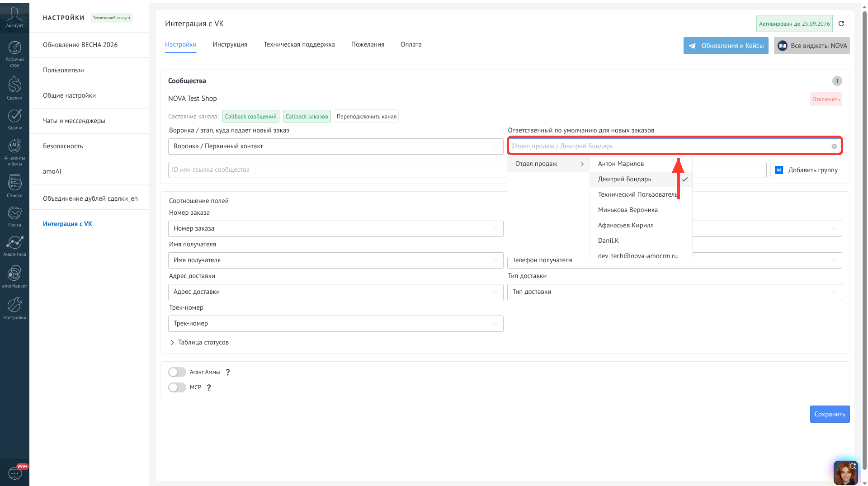Open Задачи tasks icon

tap(14, 119)
